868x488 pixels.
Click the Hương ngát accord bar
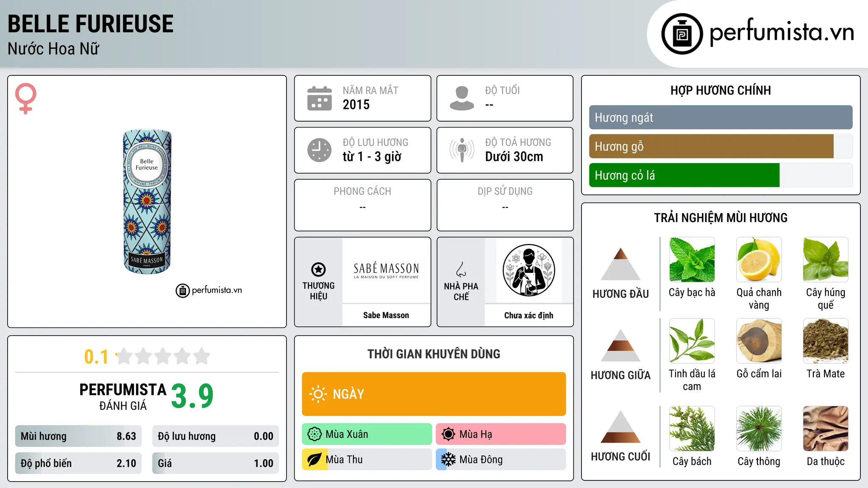click(x=721, y=117)
